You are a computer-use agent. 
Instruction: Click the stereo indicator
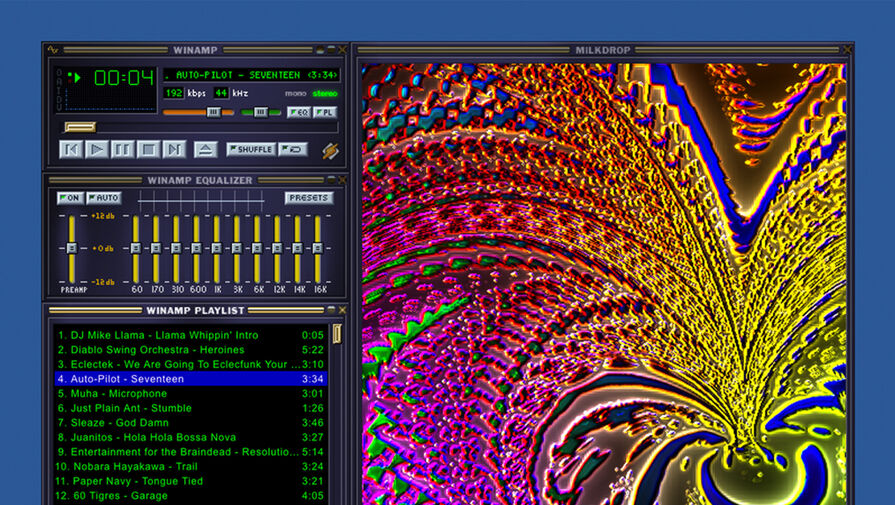tap(325, 94)
